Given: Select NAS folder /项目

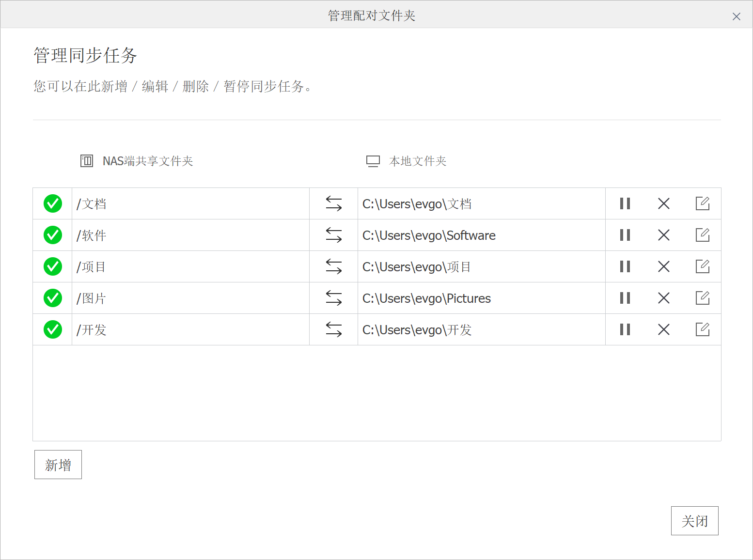Looking at the screenshot, I should 190,266.
